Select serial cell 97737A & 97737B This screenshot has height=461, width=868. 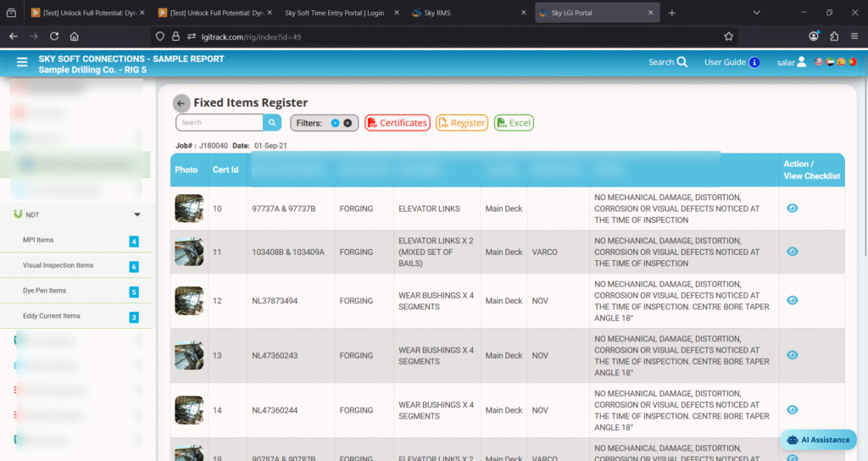click(283, 208)
